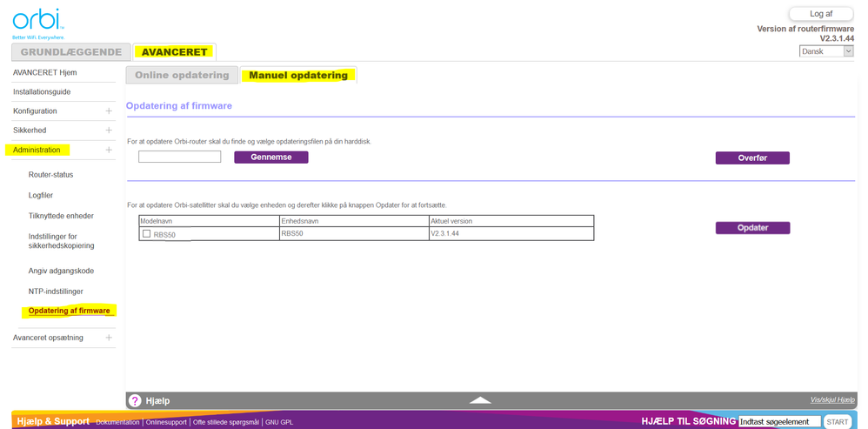Tick the RBS50 satellite checkbox
The image size is (868, 429).
click(146, 234)
